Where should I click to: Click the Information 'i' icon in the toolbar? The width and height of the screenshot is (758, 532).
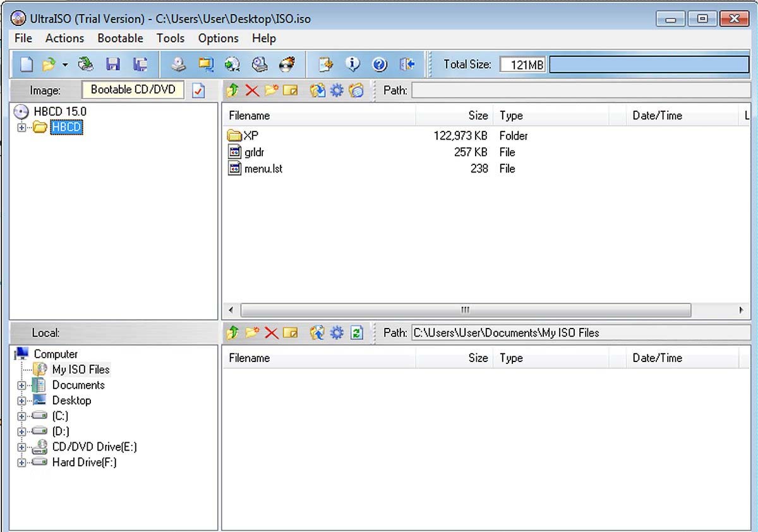(352, 64)
